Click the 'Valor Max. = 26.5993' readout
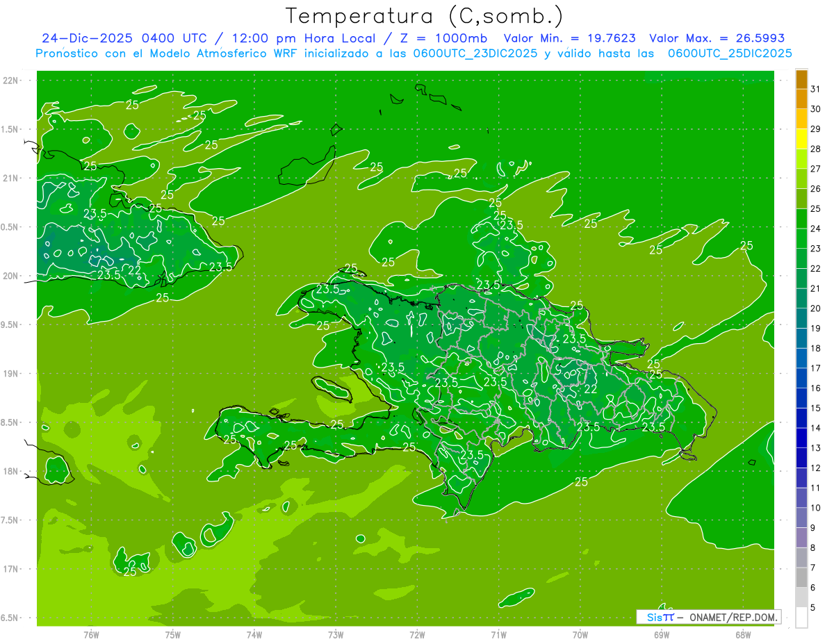Viewport: 834px width, 644px height. (x=717, y=39)
